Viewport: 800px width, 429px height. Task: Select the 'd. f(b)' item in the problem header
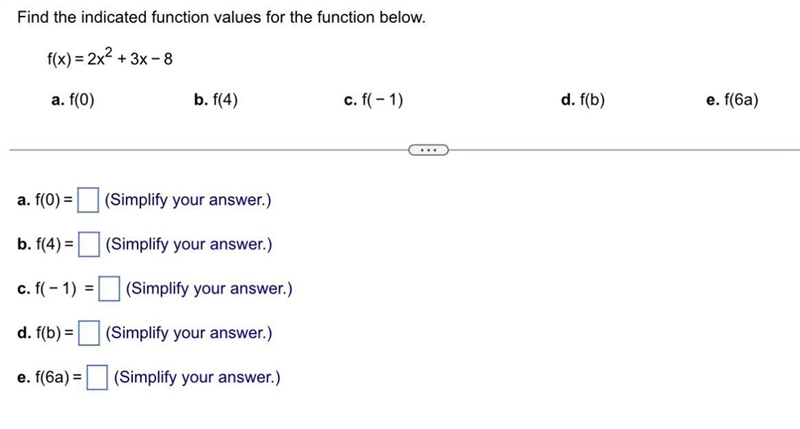[583, 99]
